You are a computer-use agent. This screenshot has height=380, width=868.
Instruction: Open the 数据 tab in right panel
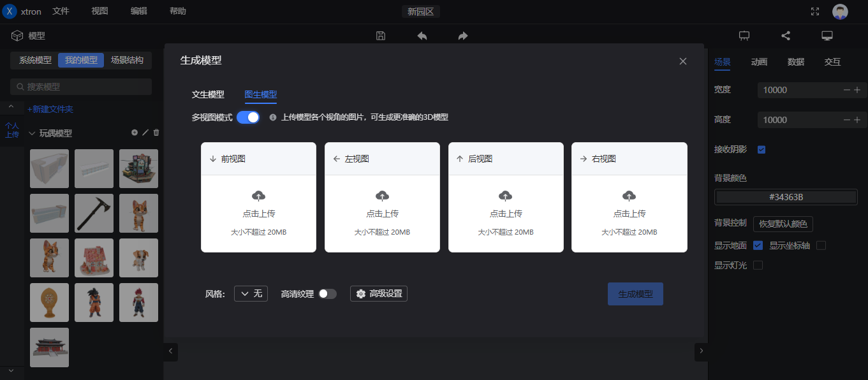click(796, 62)
